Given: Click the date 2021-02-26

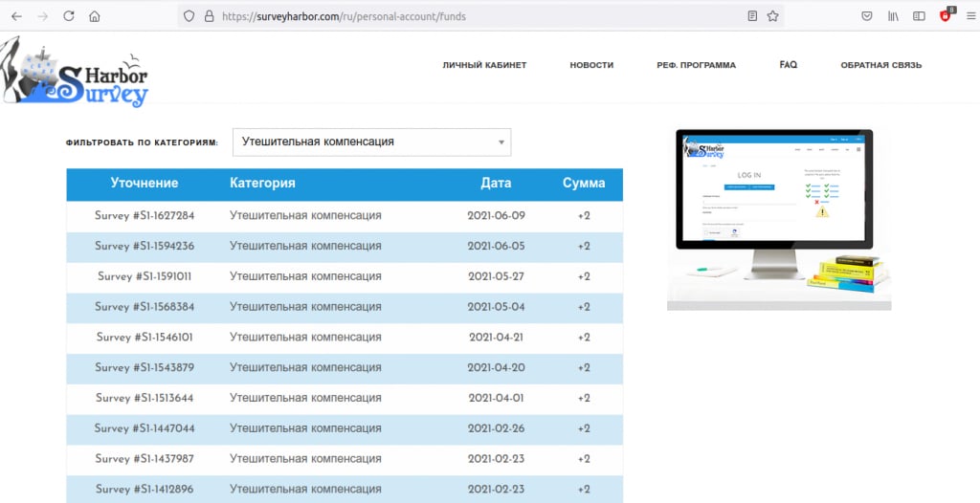Looking at the screenshot, I should click(x=497, y=428).
